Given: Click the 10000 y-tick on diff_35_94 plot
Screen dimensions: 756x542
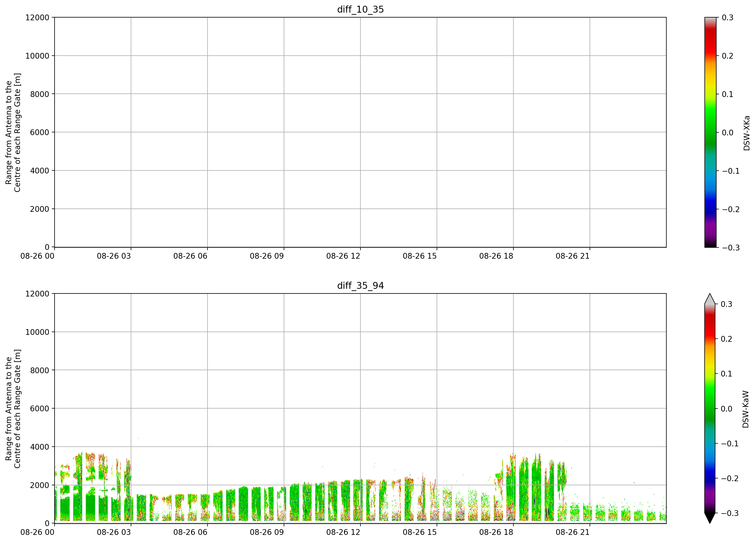Looking at the screenshot, I should [37, 332].
